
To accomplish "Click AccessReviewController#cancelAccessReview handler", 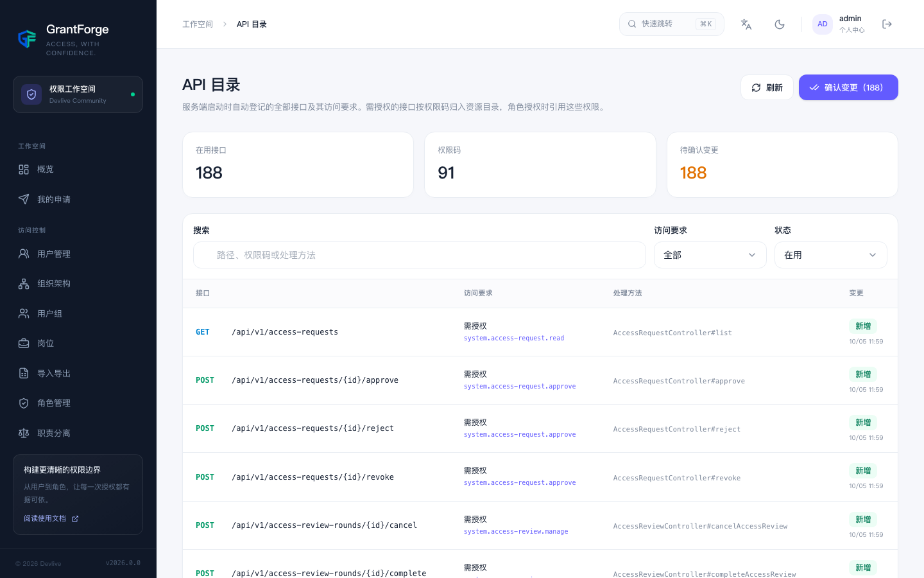I will 700,526.
